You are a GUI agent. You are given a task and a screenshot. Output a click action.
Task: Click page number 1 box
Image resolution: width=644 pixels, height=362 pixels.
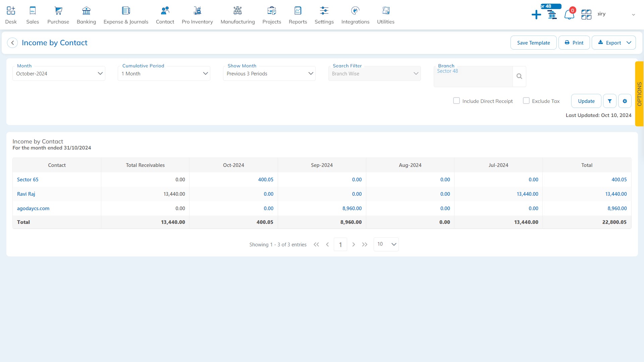340,244
